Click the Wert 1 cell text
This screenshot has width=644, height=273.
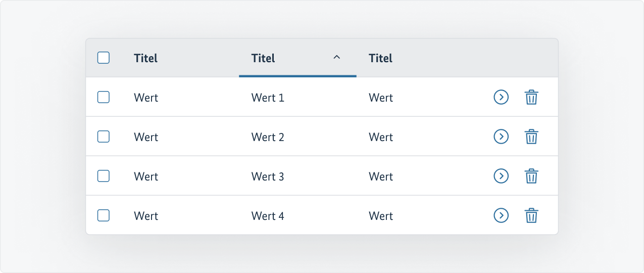point(268,98)
